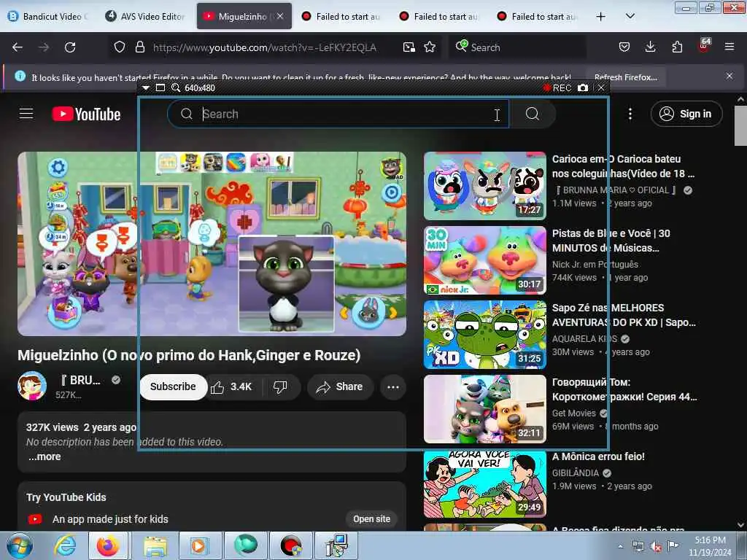747x560 pixels.
Task: Reload the page with refresh icon
Action: point(70,47)
